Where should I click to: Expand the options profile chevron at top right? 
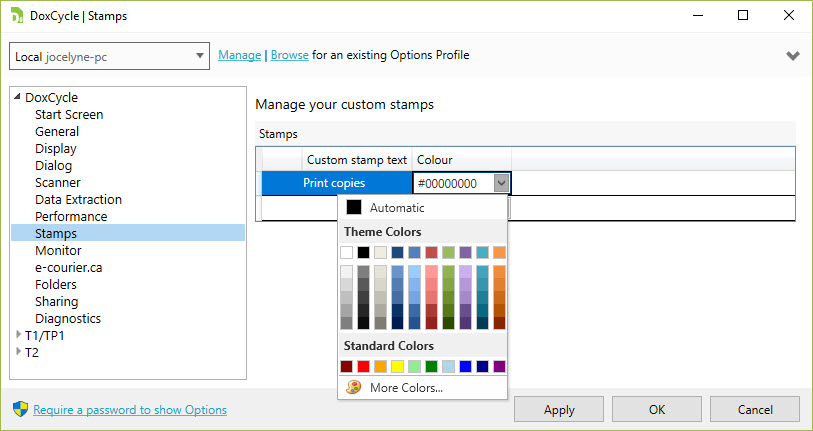[x=792, y=55]
